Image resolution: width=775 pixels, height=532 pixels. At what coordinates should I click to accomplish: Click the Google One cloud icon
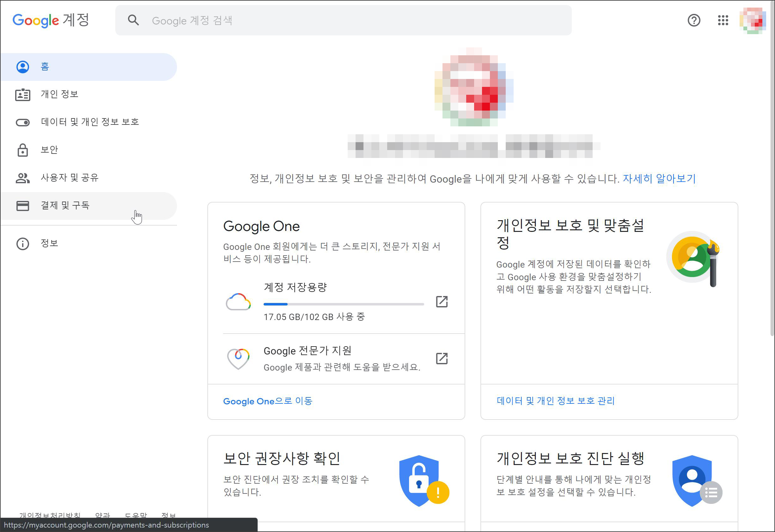[238, 302]
